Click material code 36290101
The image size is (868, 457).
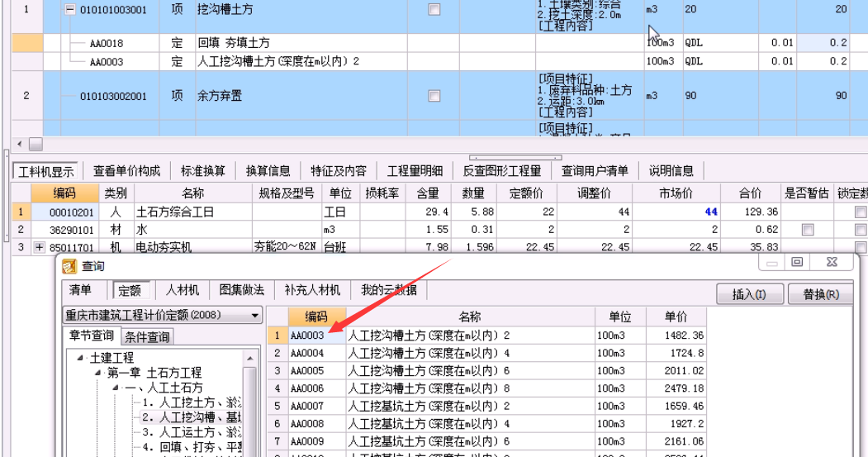pos(71,230)
